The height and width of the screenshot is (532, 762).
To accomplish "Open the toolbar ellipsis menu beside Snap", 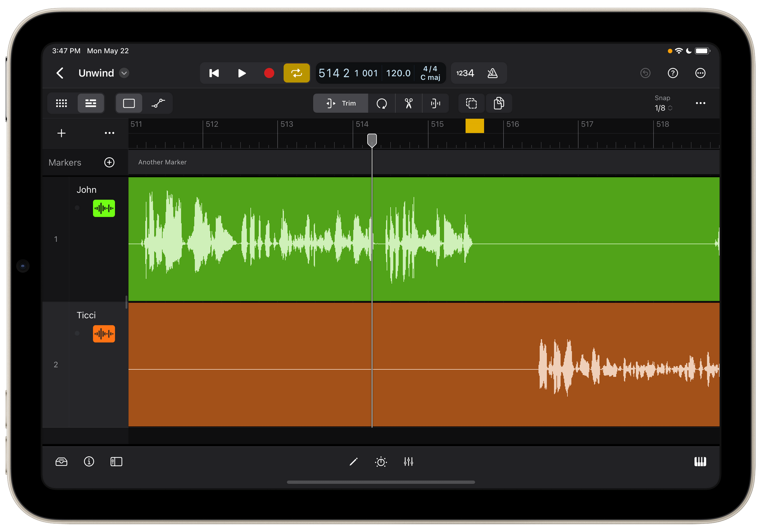I will (701, 103).
